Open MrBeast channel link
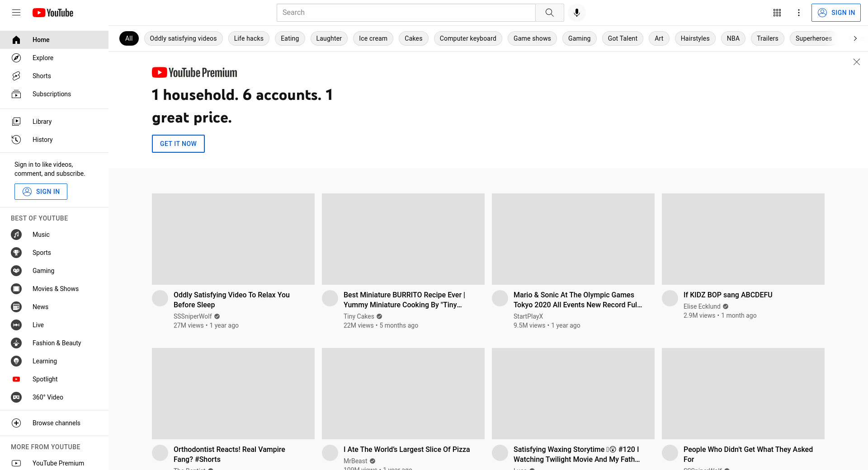This screenshot has height=470, width=868. coord(355,461)
